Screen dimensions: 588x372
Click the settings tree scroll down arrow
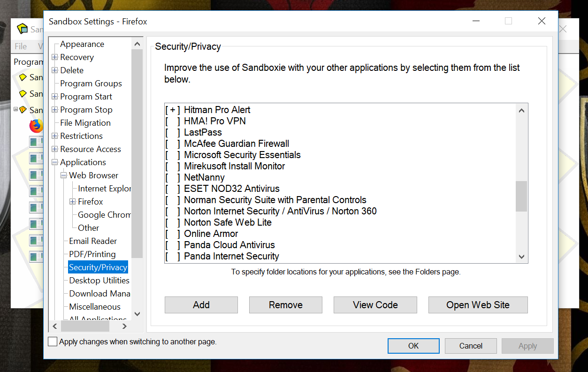click(x=137, y=314)
